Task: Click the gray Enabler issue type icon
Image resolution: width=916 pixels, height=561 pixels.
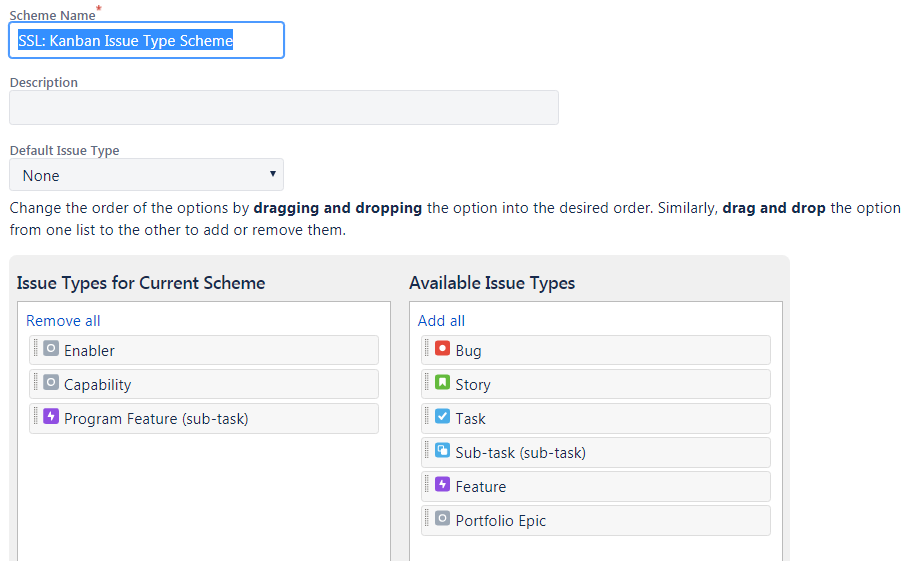Action: (51, 349)
